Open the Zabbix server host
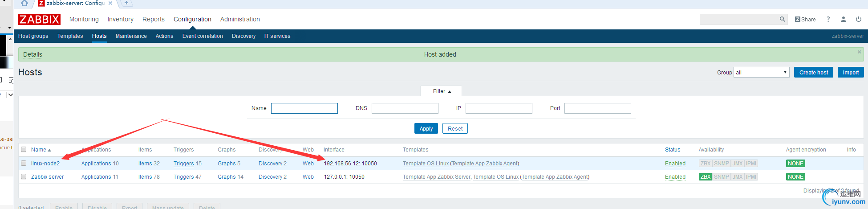This screenshot has width=868, height=209. [48, 177]
